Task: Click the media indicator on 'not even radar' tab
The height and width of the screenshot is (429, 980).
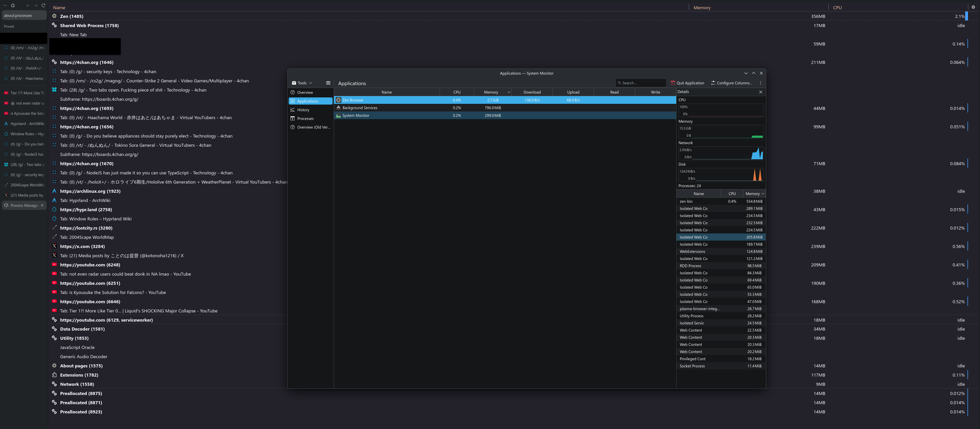Action: click(13, 103)
